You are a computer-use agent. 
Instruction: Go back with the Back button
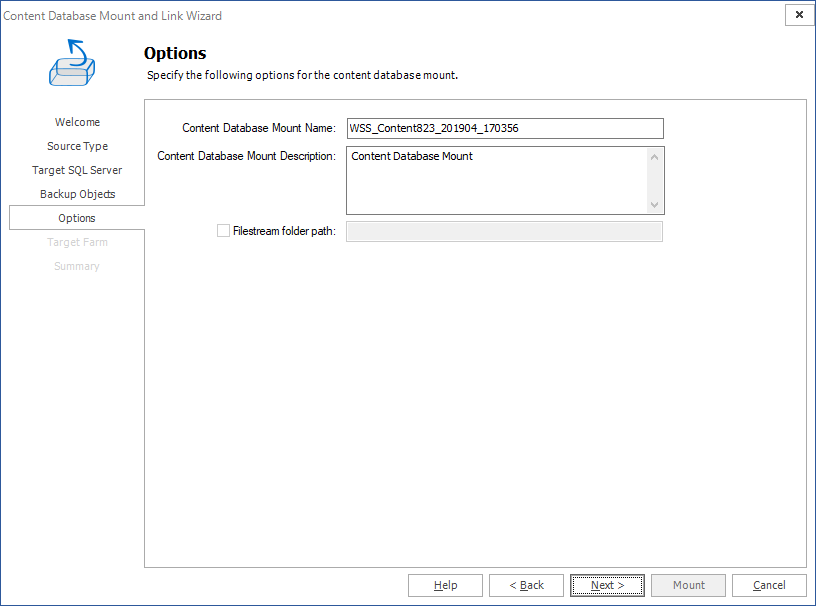coord(527,585)
